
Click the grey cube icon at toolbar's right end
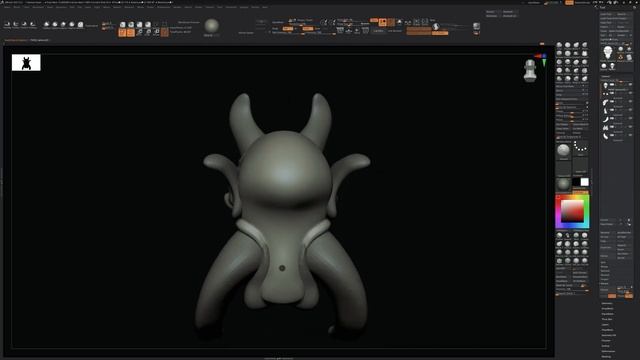pyautogui.click(x=476, y=27)
